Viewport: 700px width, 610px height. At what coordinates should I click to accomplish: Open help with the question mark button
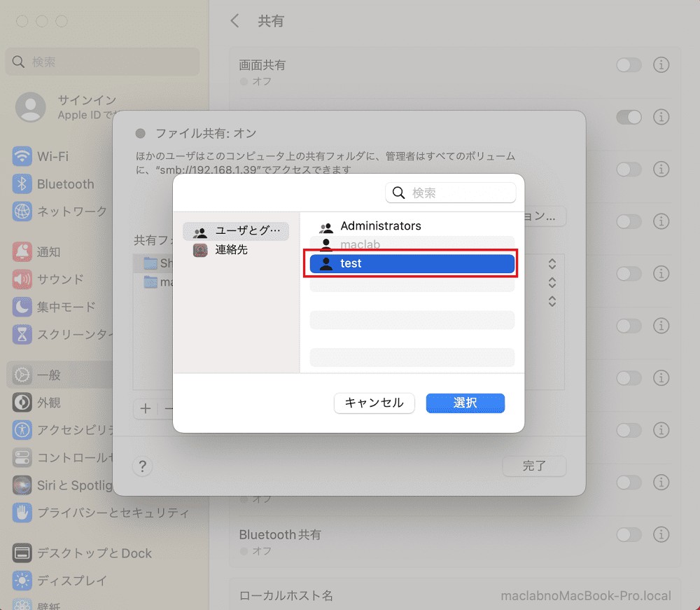[142, 466]
